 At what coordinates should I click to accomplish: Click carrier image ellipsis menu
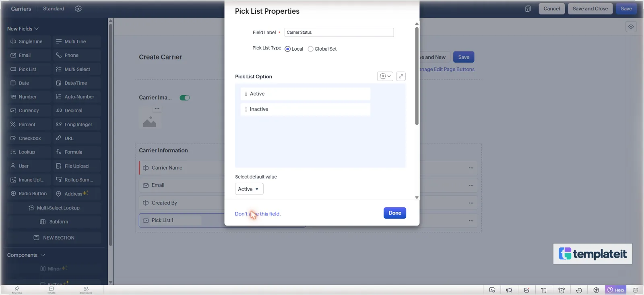(x=157, y=109)
